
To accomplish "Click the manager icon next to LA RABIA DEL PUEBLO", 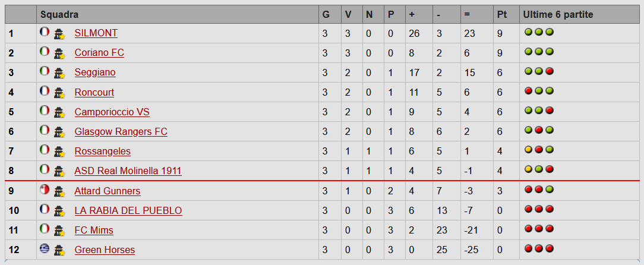I will point(59,210).
